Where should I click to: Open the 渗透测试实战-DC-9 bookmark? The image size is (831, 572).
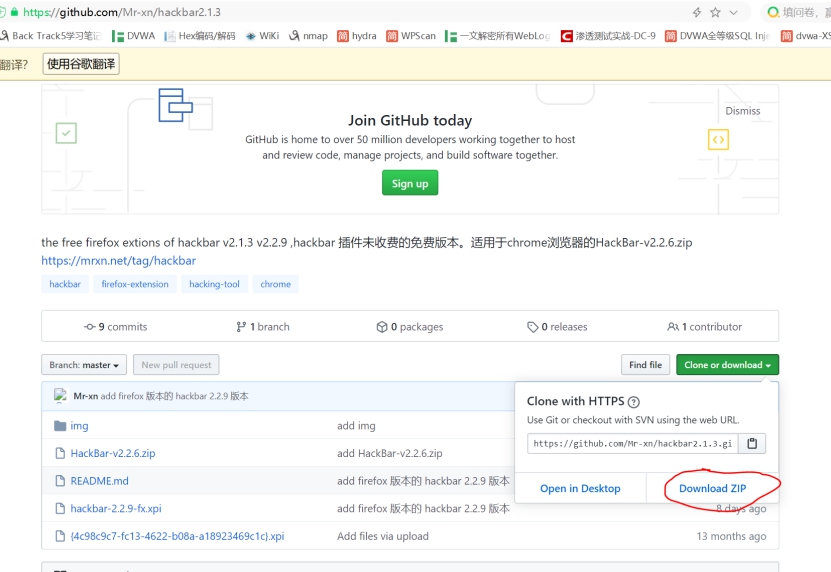pyautogui.click(x=608, y=36)
